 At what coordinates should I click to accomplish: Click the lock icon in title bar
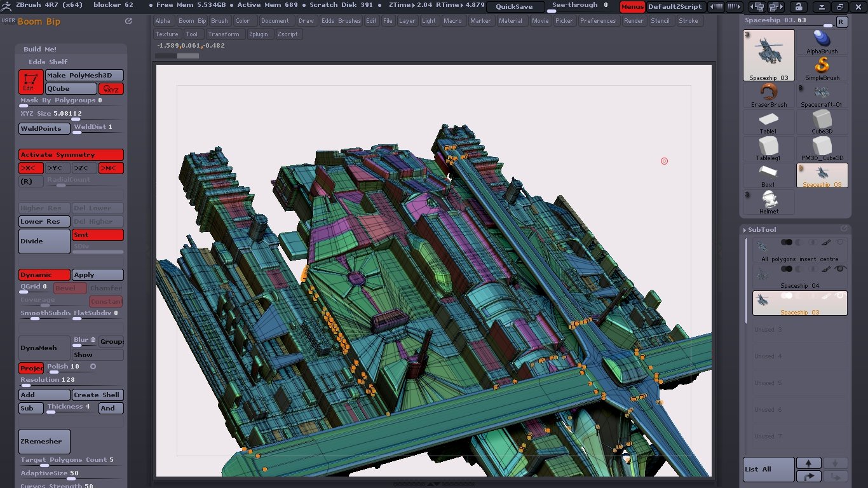click(x=798, y=7)
